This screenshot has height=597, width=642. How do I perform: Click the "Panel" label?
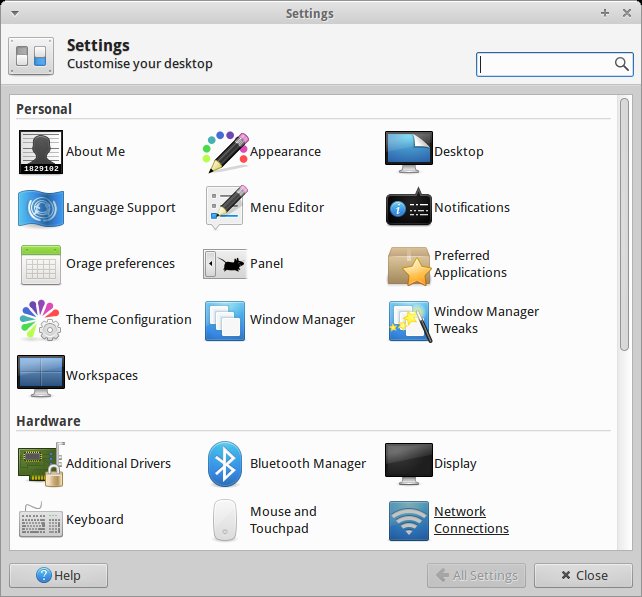click(x=267, y=263)
